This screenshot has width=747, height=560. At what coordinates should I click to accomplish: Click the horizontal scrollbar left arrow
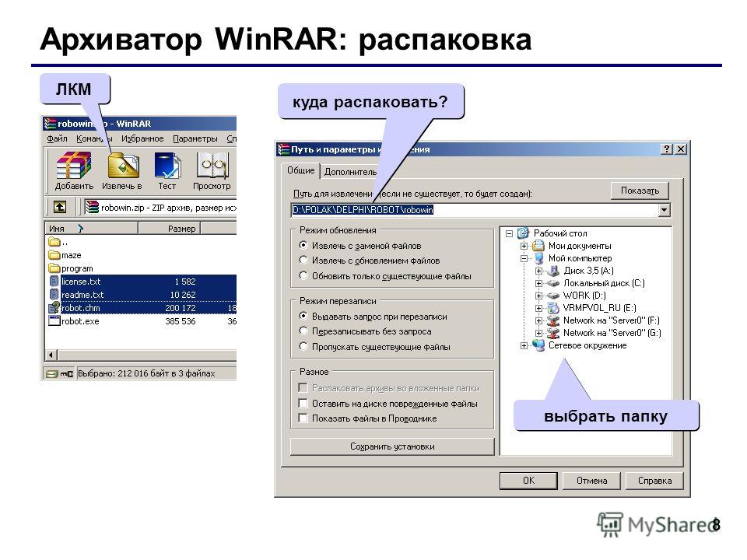51,355
